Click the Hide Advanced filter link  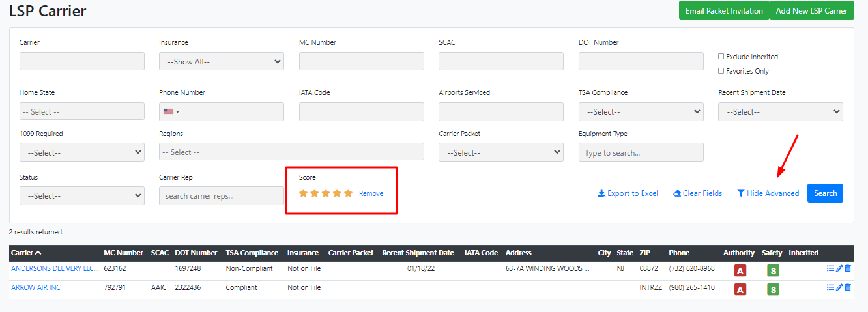pyautogui.click(x=768, y=193)
